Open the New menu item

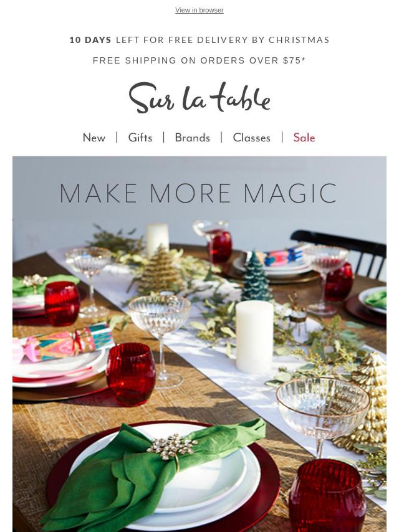point(94,138)
